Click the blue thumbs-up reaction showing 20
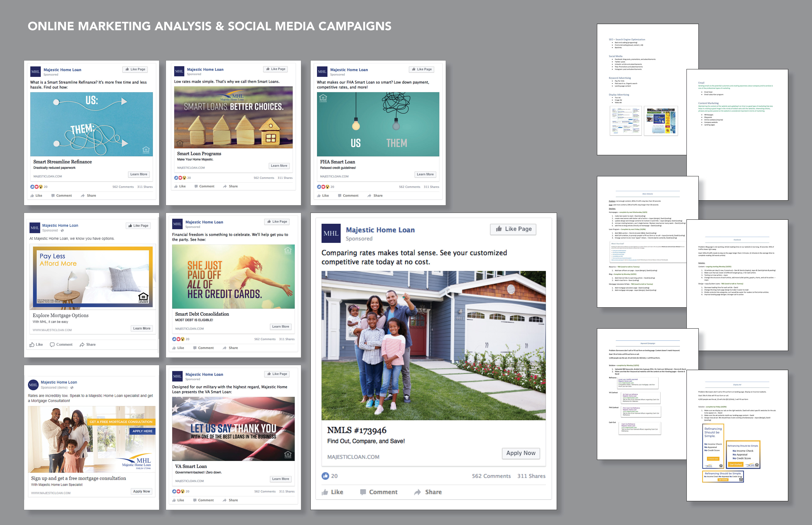This screenshot has height=525, width=812. click(325, 476)
